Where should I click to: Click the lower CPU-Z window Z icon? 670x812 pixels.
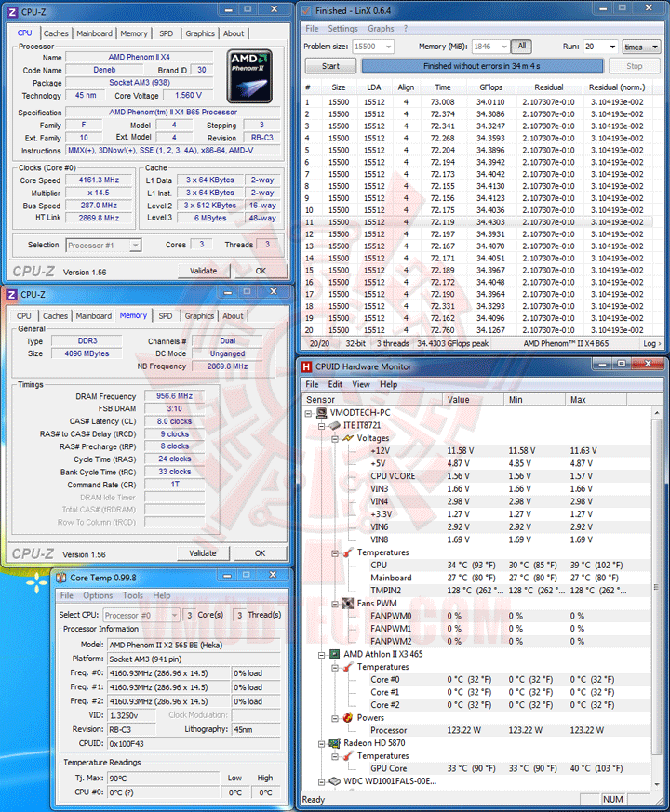(x=12, y=295)
